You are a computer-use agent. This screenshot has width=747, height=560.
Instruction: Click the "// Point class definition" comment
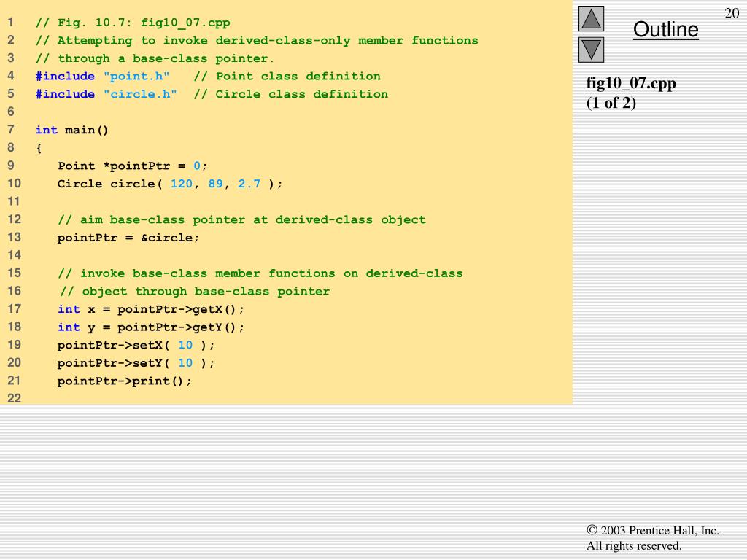(287, 76)
